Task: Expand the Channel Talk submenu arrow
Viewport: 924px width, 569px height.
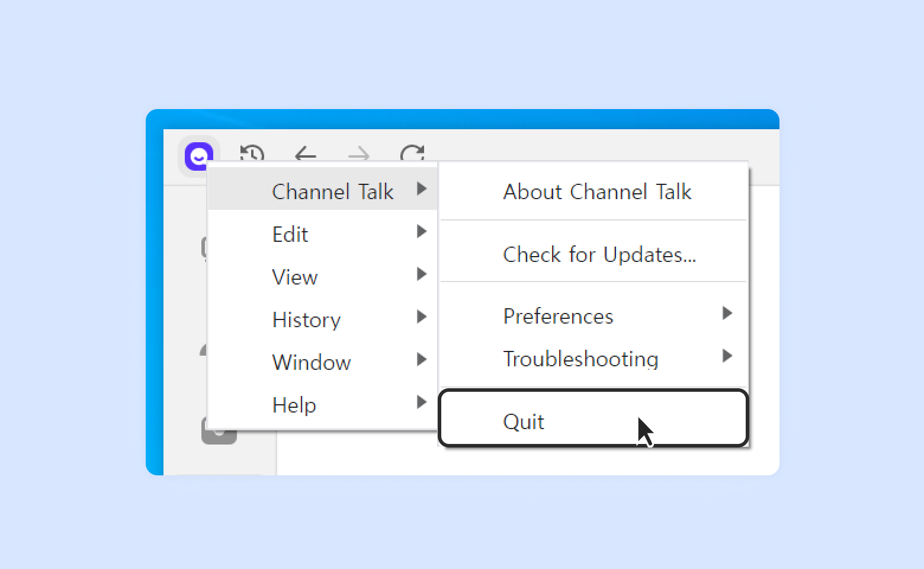Action: point(422,189)
